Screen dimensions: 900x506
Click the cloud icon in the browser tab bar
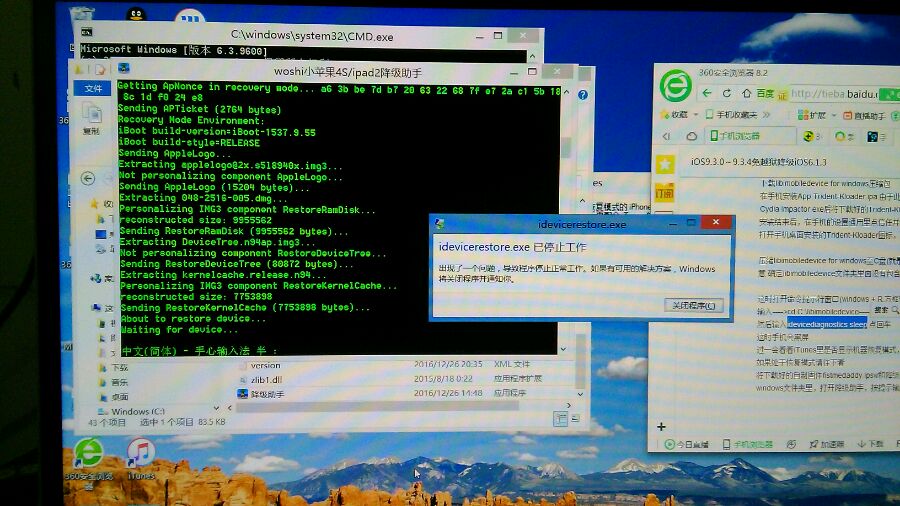[x=692, y=136]
